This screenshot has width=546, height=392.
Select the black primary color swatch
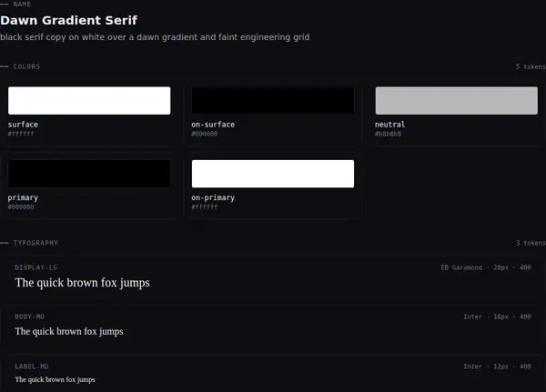pos(89,174)
